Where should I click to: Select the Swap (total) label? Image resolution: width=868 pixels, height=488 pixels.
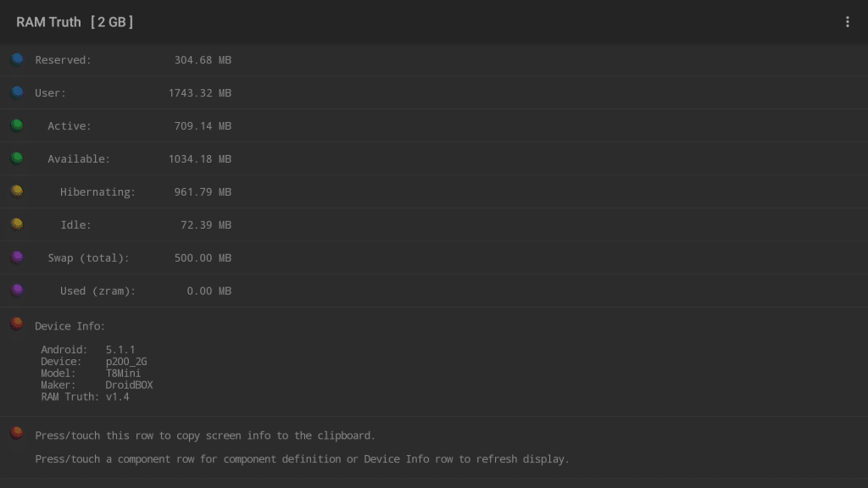pyautogui.click(x=88, y=258)
